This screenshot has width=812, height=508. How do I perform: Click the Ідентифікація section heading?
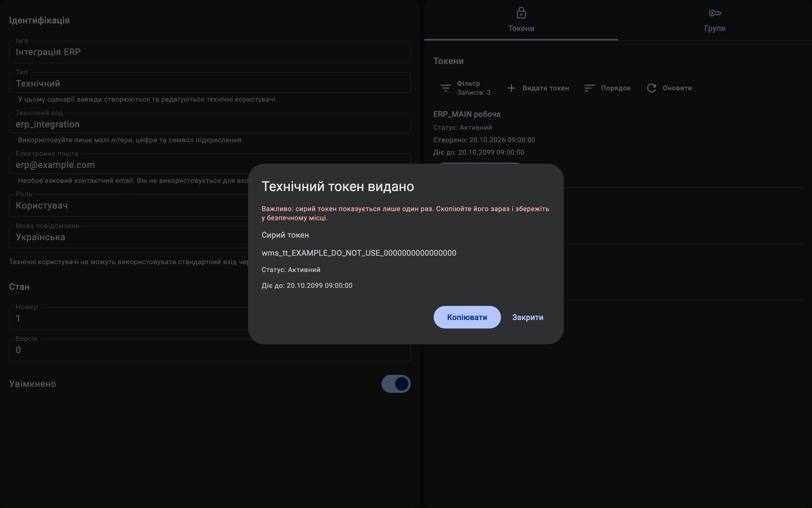coord(39,21)
